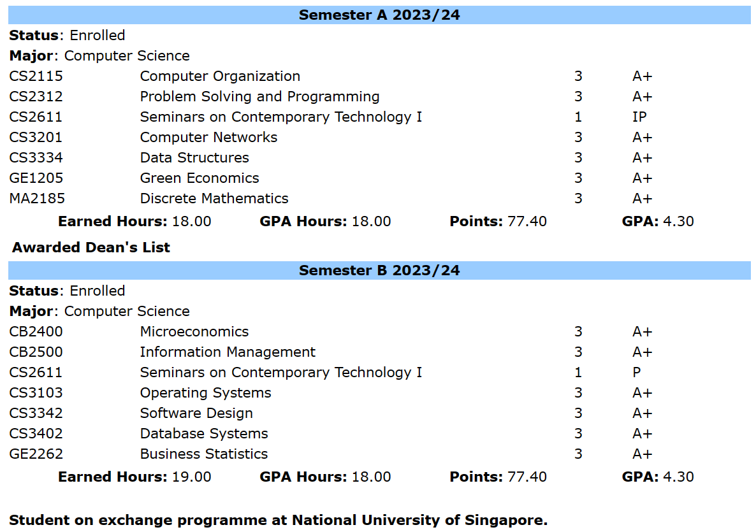Select the P grade for CS2611
This screenshot has height=532, width=756.
[637, 373]
